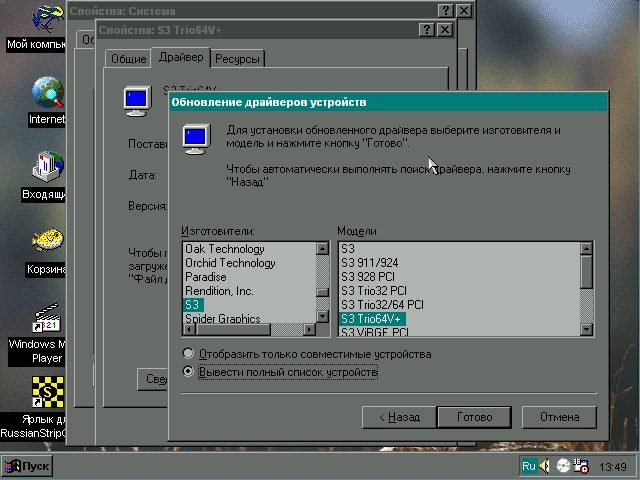Click the Отмена button
Screen dimensions: 640x480
559,417
